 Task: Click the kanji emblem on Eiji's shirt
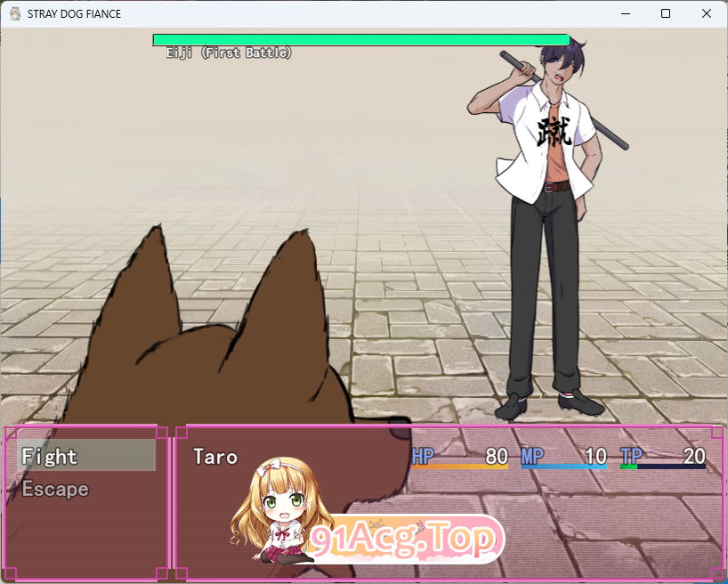(x=554, y=132)
